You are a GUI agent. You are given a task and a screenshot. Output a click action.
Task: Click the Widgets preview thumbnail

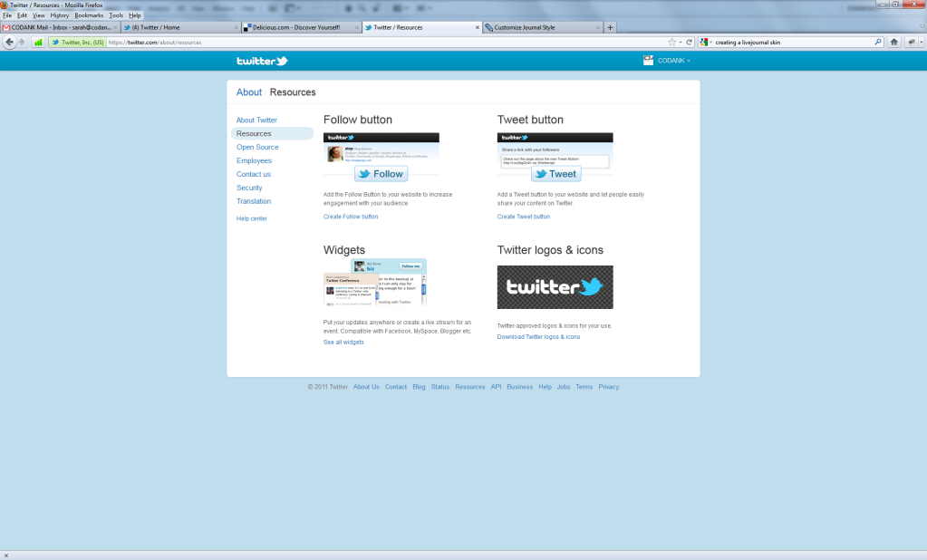375,282
